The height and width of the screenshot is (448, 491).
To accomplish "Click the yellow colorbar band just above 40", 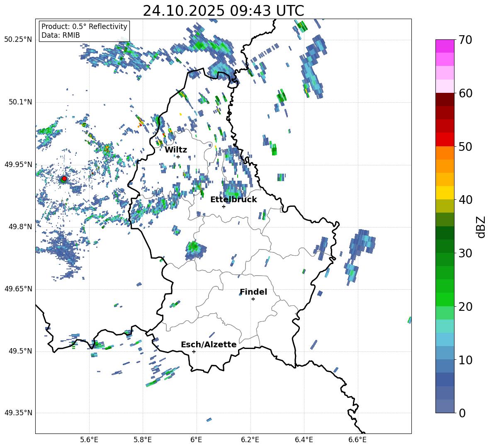I will (x=445, y=193).
